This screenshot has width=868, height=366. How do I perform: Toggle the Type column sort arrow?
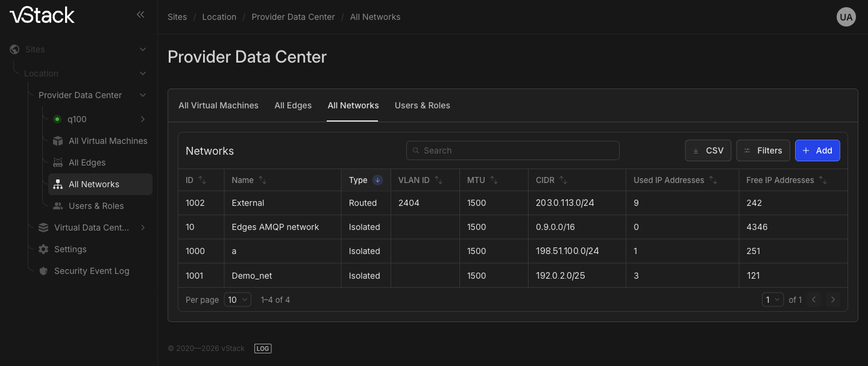378,180
